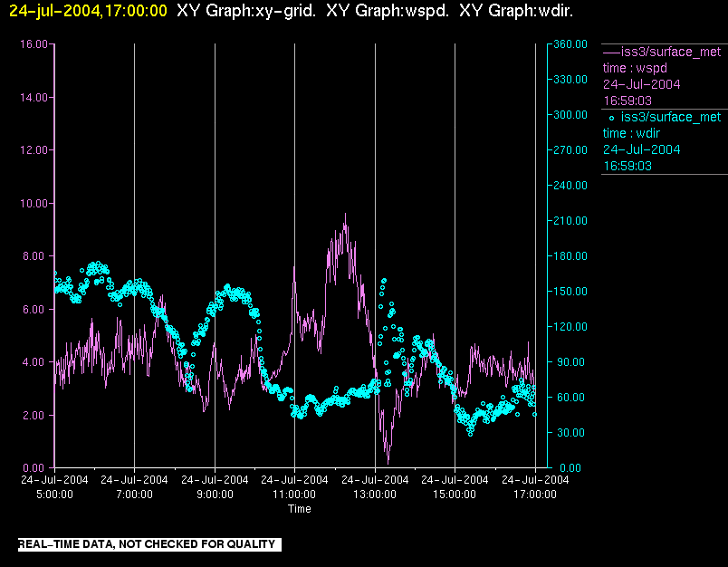Click the 240.00 right axis label
This screenshot has width=728, height=567.
[x=570, y=186]
